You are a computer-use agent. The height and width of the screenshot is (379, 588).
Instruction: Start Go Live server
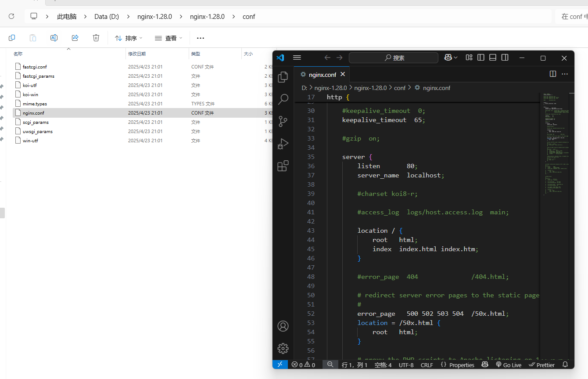click(509, 365)
